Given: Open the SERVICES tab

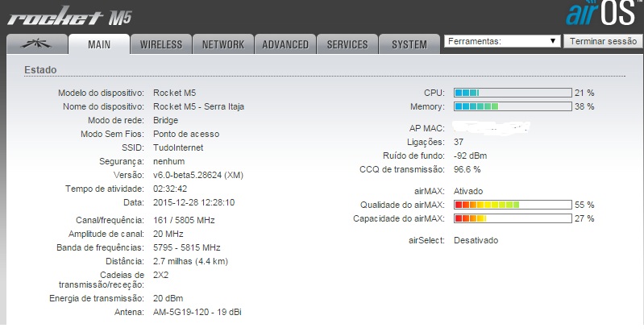Looking at the screenshot, I should [347, 44].
